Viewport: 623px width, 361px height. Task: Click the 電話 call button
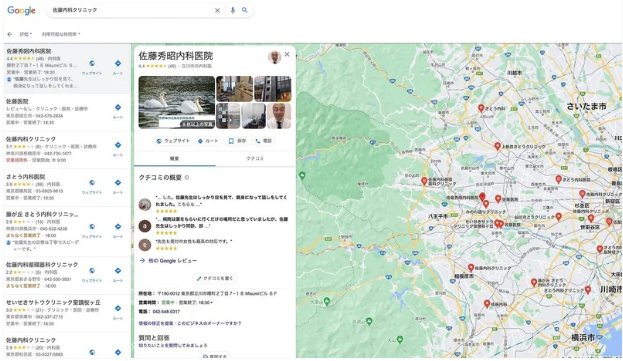264,141
